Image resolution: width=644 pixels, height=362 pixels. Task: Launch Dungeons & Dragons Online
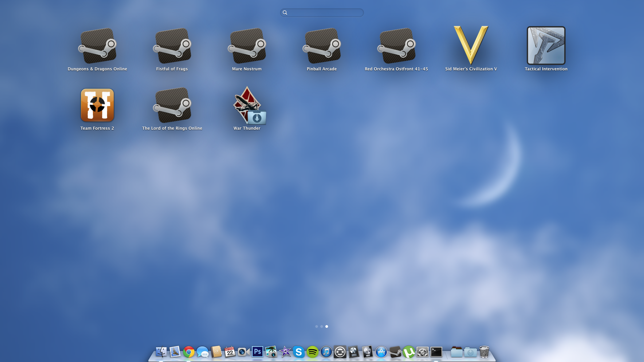coord(97,46)
